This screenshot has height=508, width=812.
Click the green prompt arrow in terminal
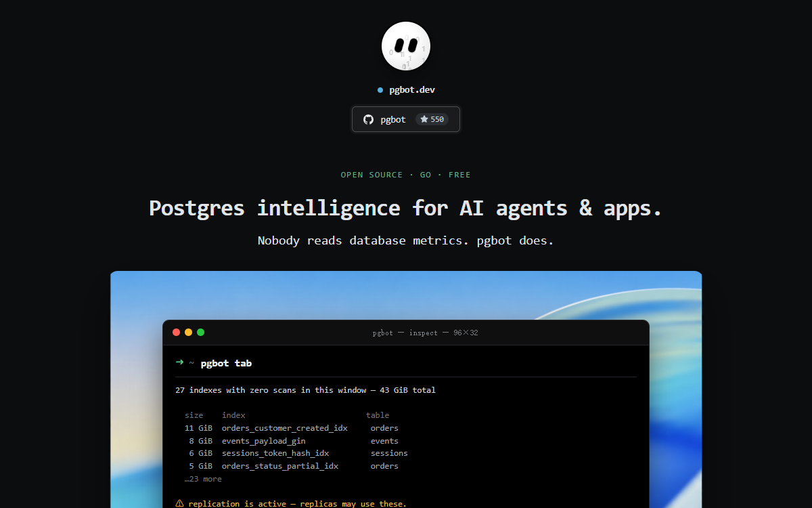[179, 362]
